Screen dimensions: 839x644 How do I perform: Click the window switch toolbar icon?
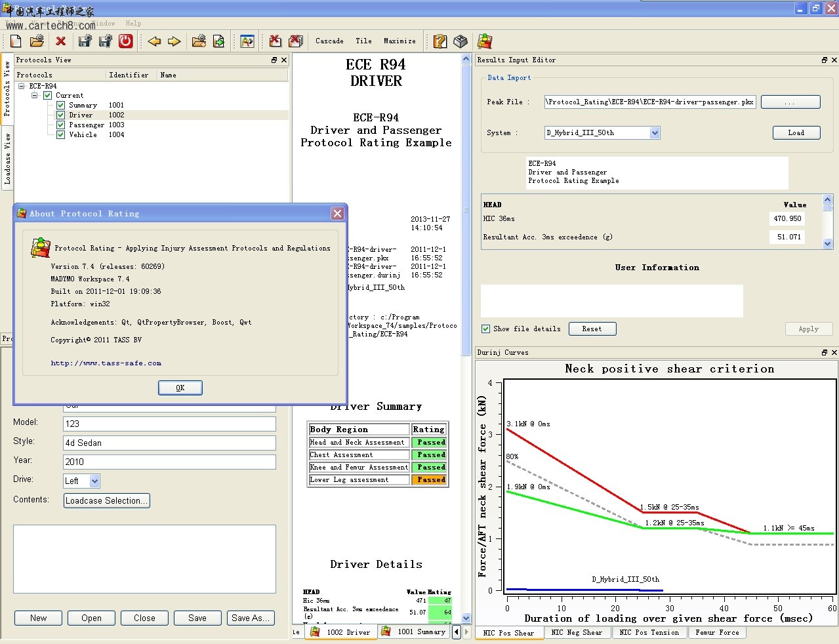coord(247,41)
